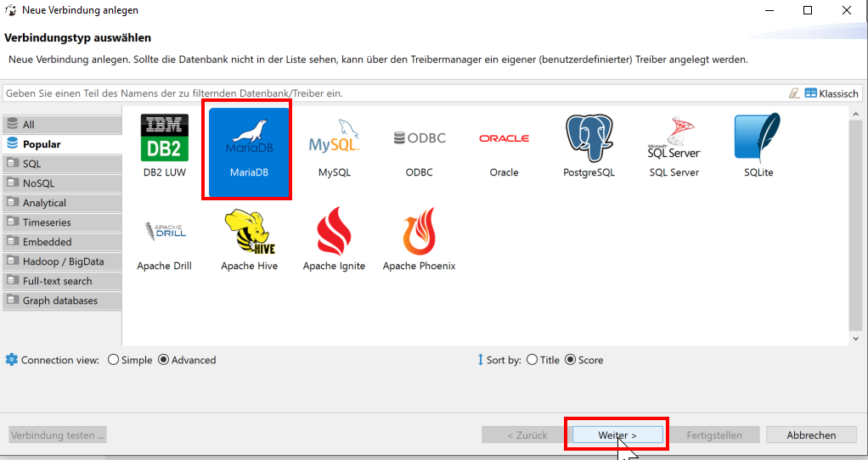The image size is (868, 460).
Task: Select the Apache Hive icon
Action: click(x=249, y=233)
